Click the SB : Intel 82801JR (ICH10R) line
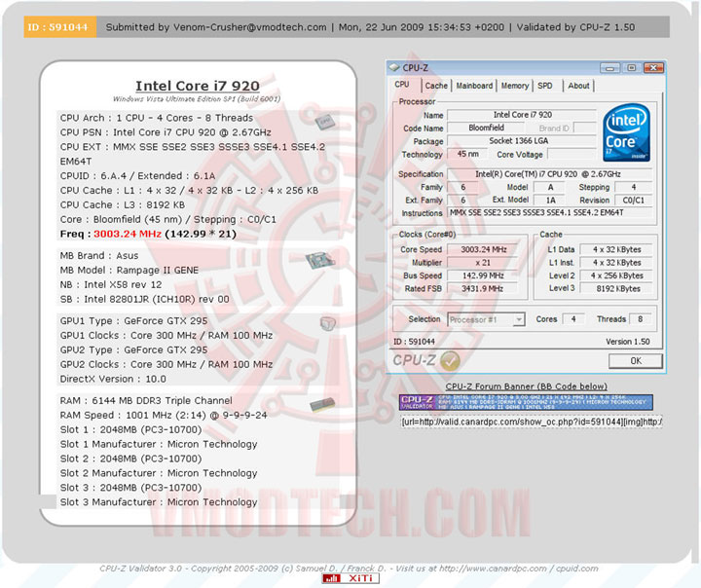The image size is (701, 588). click(x=144, y=299)
